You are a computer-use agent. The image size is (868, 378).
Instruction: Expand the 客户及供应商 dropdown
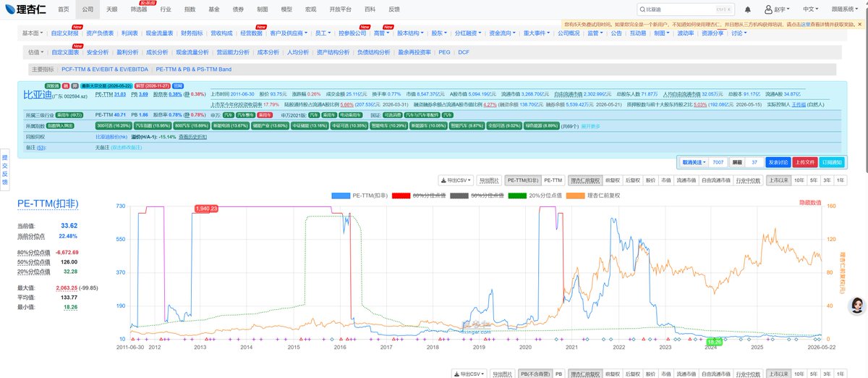coord(288,33)
